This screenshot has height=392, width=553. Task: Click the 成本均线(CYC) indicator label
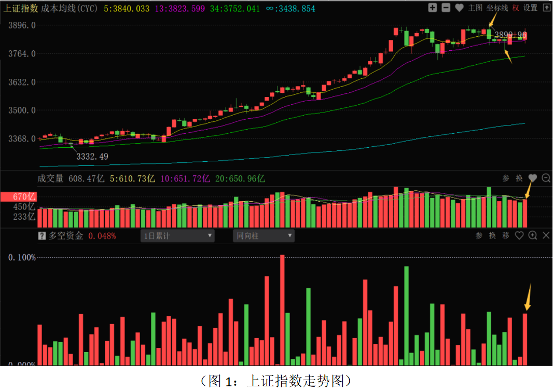click(x=70, y=8)
